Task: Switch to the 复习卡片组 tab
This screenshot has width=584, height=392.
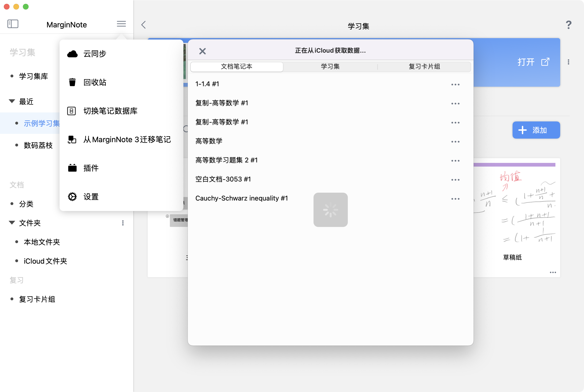Action: coord(424,66)
